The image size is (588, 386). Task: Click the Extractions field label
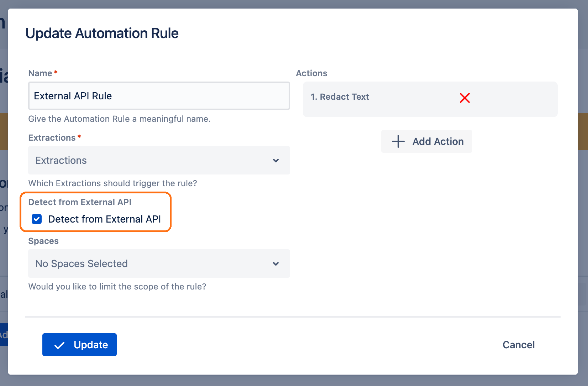pos(52,138)
